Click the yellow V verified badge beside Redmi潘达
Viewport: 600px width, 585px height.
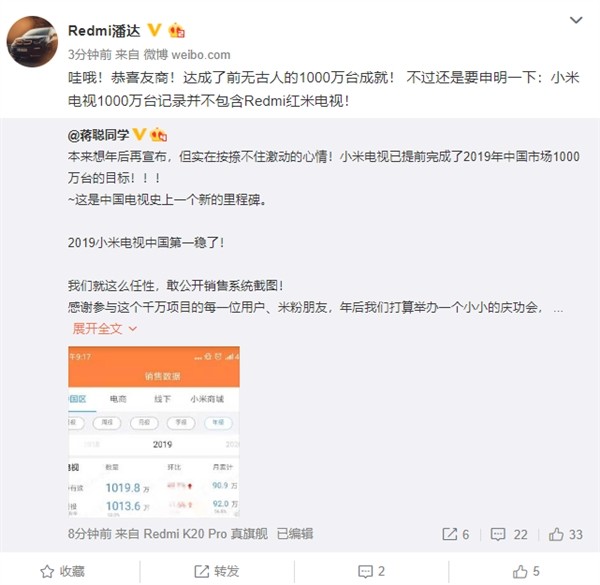pyautogui.click(x=154, y=30)
